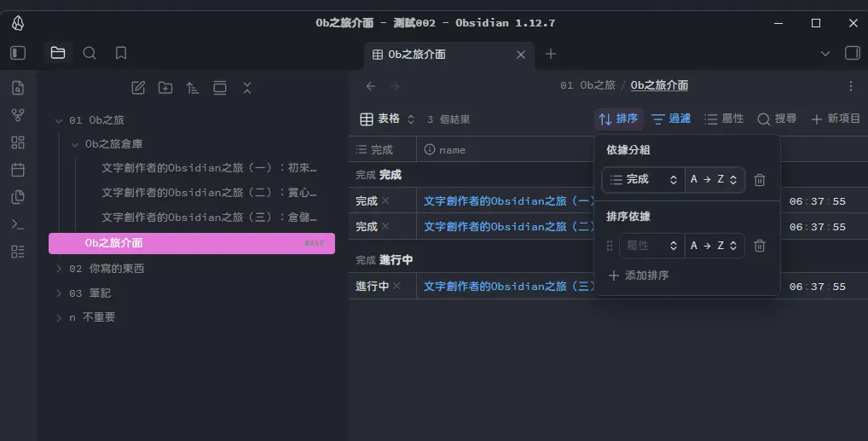Open the sort-by 屬性 property dropdown
The image size is (868, 441).
652,246
